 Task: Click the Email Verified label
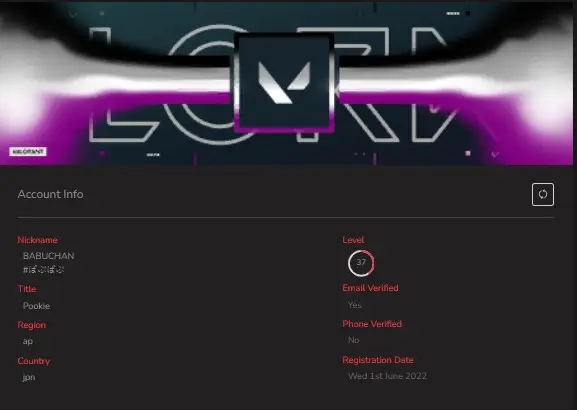coord(370,288)
